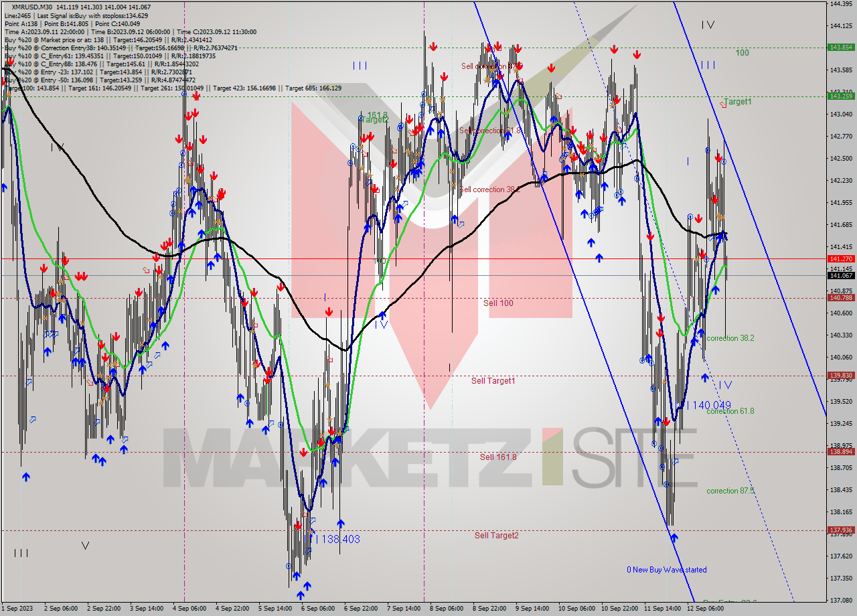Select the 'Last Signal is:Buy with stoploss:134.629' line
Screen dimensions: 857x616
tap(92, 15)
